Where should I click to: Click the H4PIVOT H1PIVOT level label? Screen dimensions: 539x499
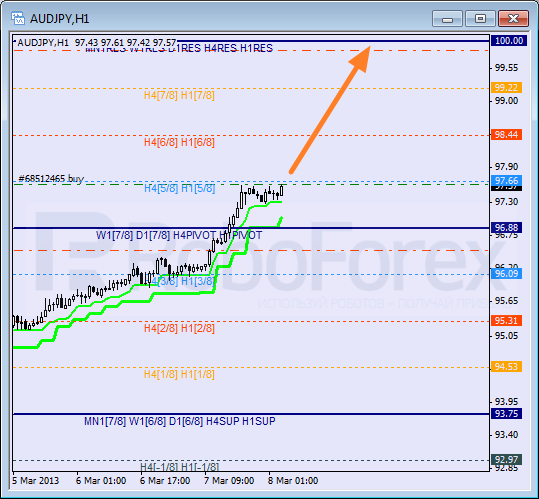click(218, 235)
